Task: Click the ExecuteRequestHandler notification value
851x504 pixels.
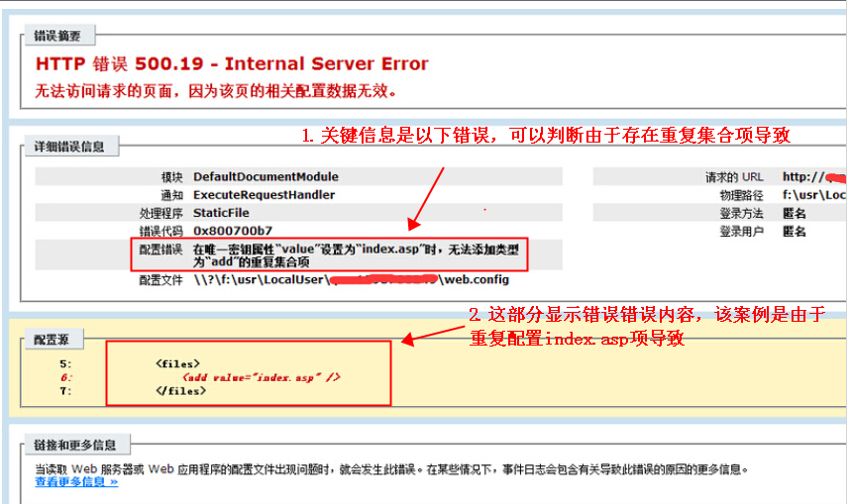Action: 264,195
